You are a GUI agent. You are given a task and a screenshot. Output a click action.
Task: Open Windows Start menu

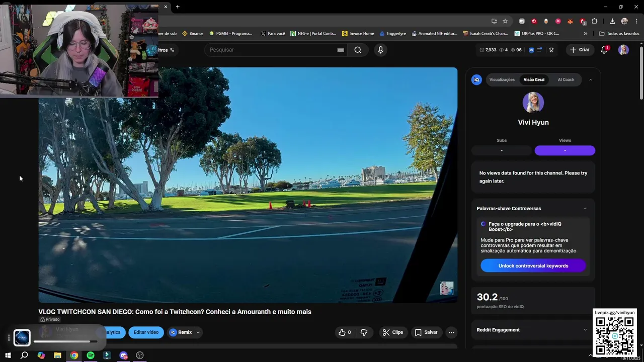[x=8, y=355]
